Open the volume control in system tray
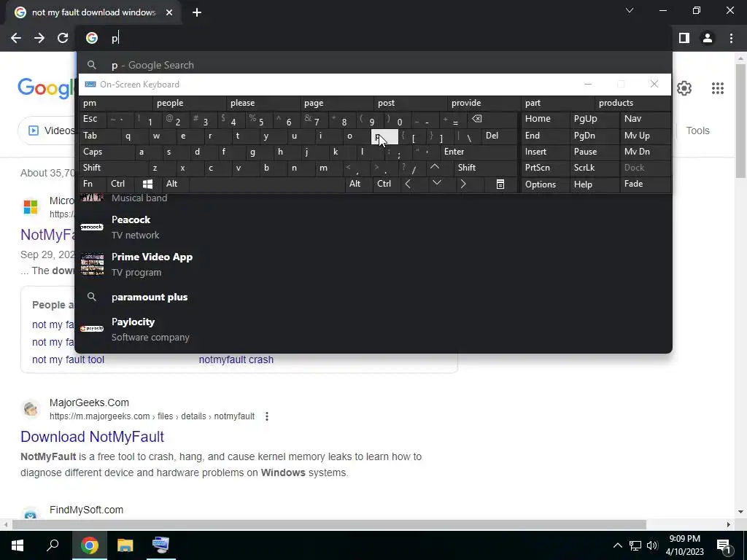Viewport: 747px width, 560px height. [x=652, y=545]
